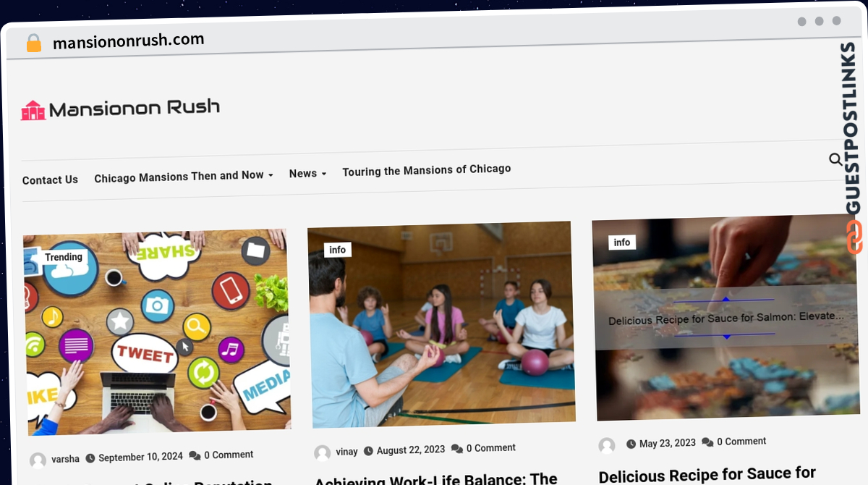Click the Mansionon Rush site title
The height and width of the screenshot is (485, 868).
point(134,109)
